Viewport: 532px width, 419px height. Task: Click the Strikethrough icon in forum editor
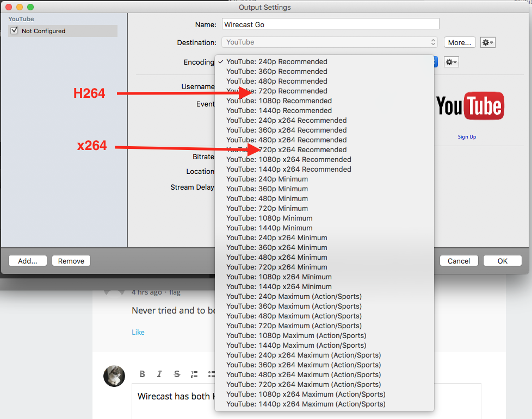[x=177, y=373]
